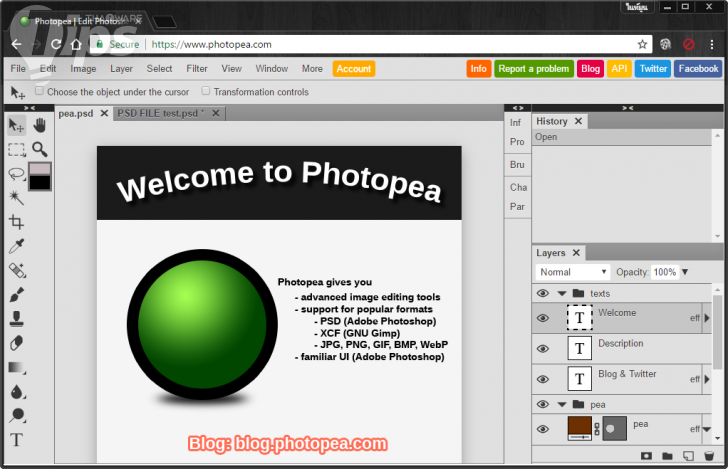
Task: Enable Transformation controls checkbox
Action: pyautogui.click(x=206, y=91)
